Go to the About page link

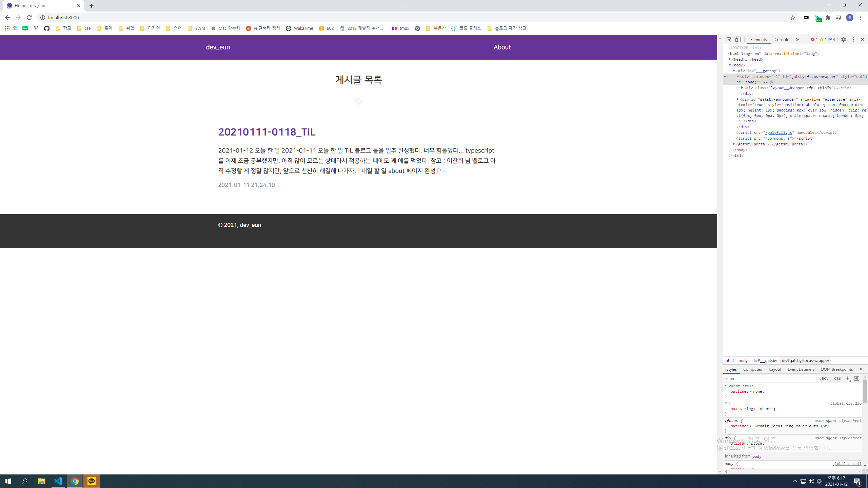tap(502, 47)
